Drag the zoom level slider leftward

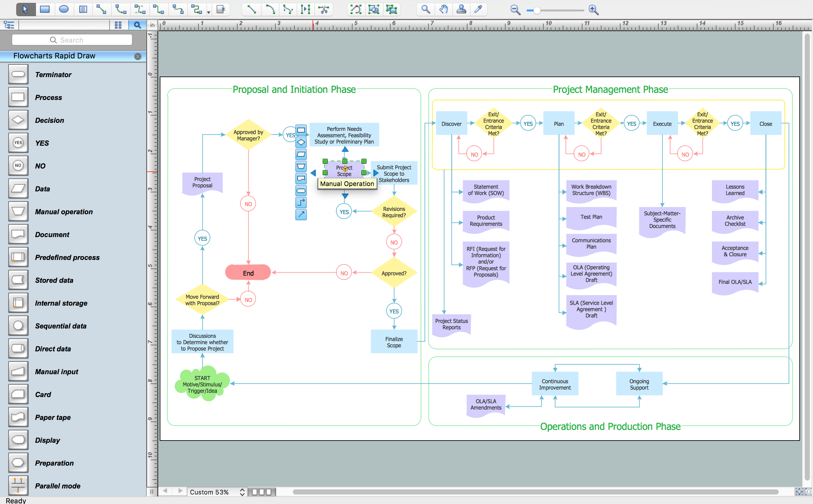pyautogui.click(x=535, y=9)
